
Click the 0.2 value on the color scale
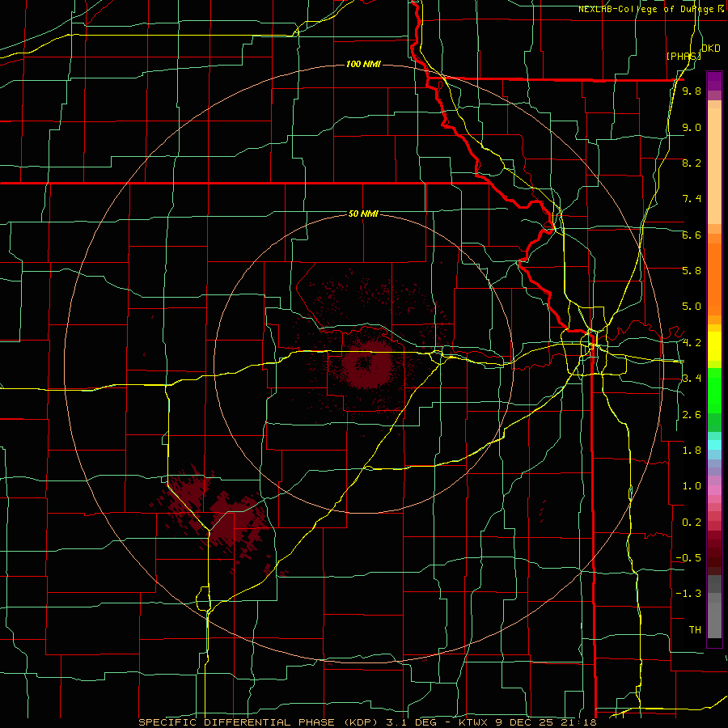pyautogui.click(x=692, y=523)
